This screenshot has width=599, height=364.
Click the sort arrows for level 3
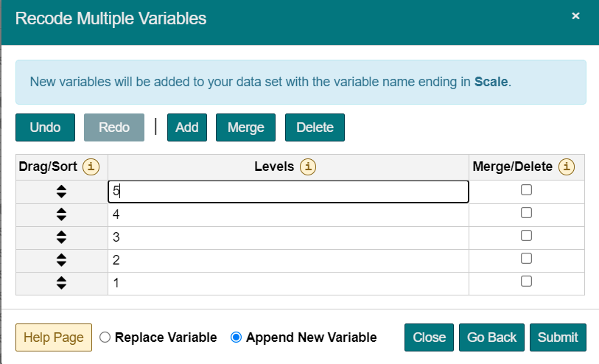(x=61, y=237)
